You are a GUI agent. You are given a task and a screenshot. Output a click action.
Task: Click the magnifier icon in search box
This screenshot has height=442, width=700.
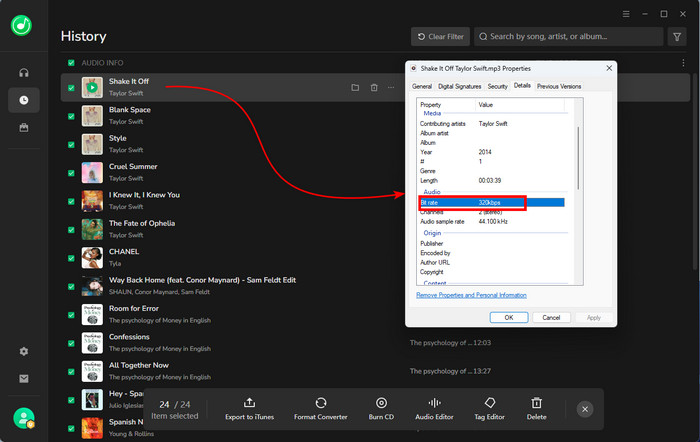click(483, 37)
